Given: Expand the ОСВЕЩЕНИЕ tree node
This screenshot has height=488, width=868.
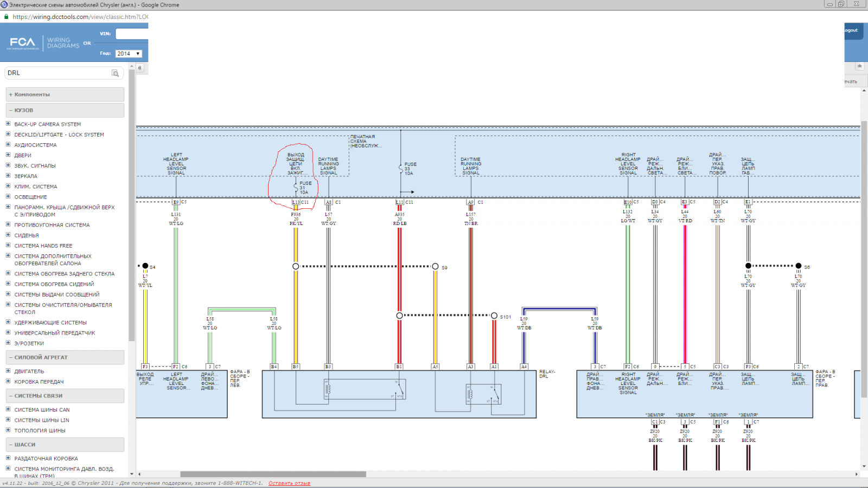Looking at the screenshot, I should pos(8,196).
